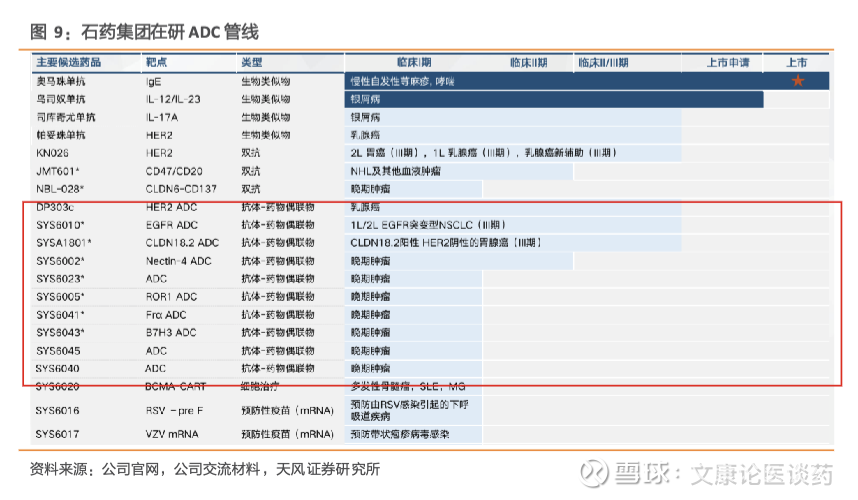The height and width of the screenshot is (500, 858).
Task: Select the 主要候选药品 column header
Action: pos(69,62)
